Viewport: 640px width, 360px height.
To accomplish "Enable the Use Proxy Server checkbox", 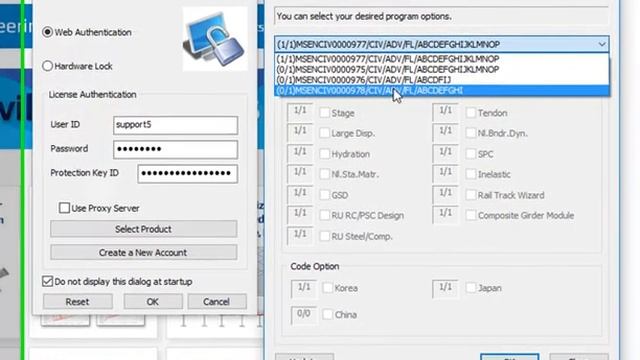I will [64, 208].
